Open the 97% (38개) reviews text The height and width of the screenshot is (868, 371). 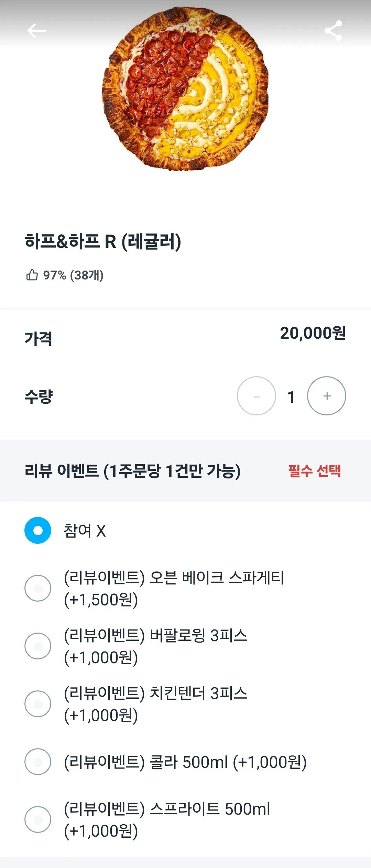point(73,275)
